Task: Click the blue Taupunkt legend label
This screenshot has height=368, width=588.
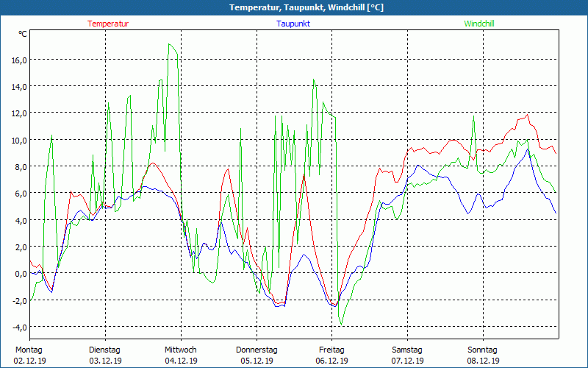Action: pyautogui.click(x=293, y=24)
